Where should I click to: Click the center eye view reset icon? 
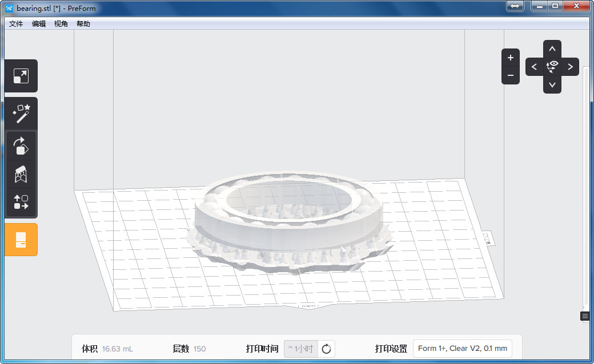(552, 67)
